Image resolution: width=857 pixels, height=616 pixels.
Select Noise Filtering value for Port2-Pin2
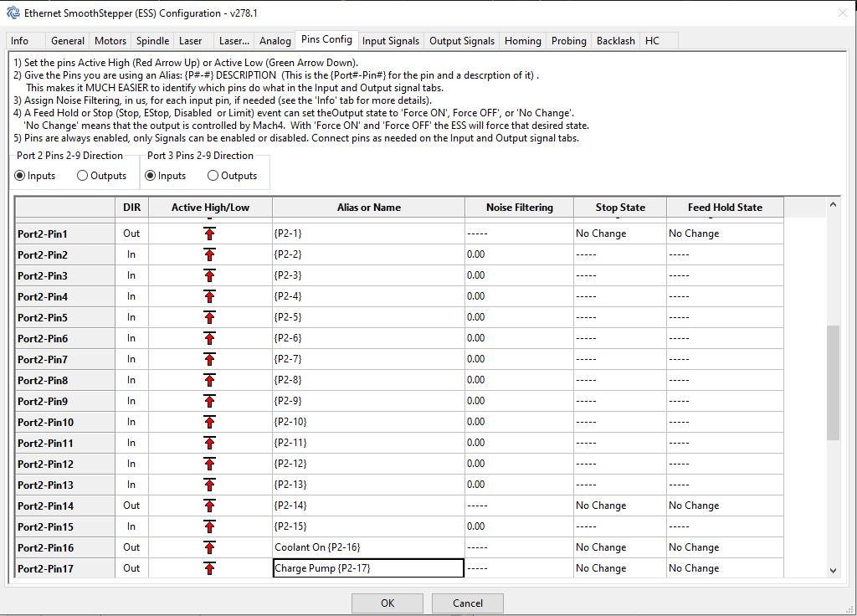tap(519, 254)
